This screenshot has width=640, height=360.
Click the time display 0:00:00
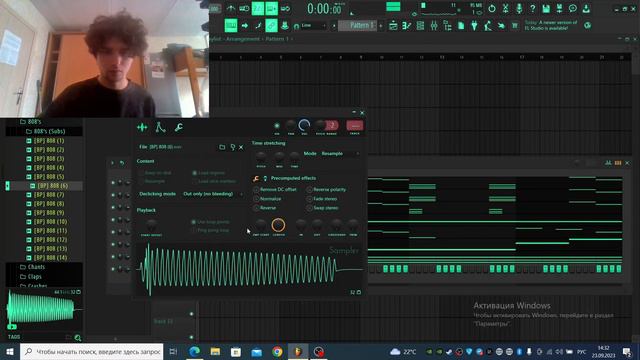pos(324,9)
